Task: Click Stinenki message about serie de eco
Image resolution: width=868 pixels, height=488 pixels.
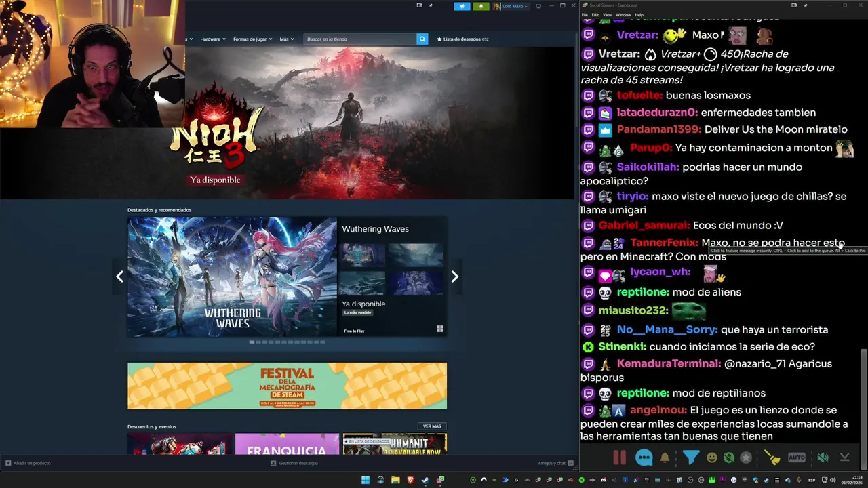Action: [698, 346]
